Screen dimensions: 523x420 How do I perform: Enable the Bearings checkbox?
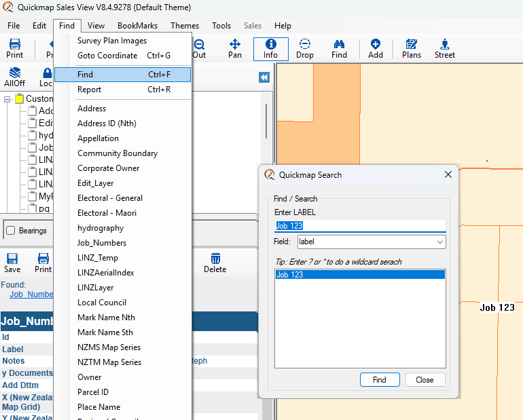[x=10, y=231]
